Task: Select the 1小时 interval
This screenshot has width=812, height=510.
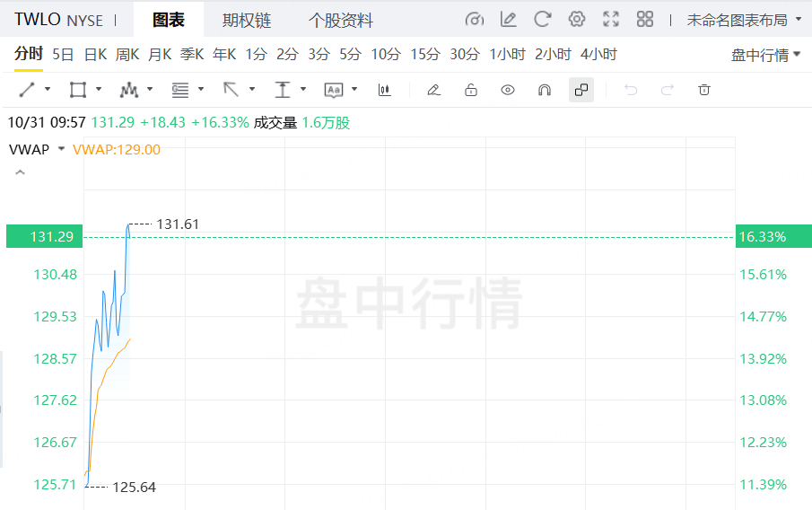Action: tap(508, 54)
